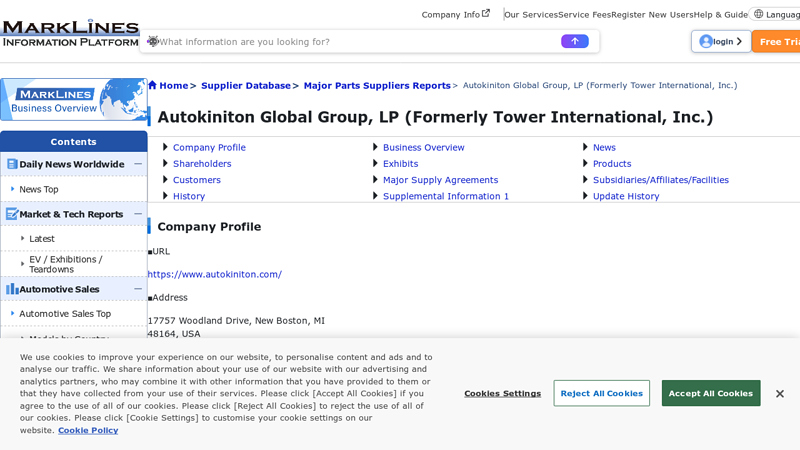Jump to the Company Profile section link
800x450 pixels.
point(209,147)
